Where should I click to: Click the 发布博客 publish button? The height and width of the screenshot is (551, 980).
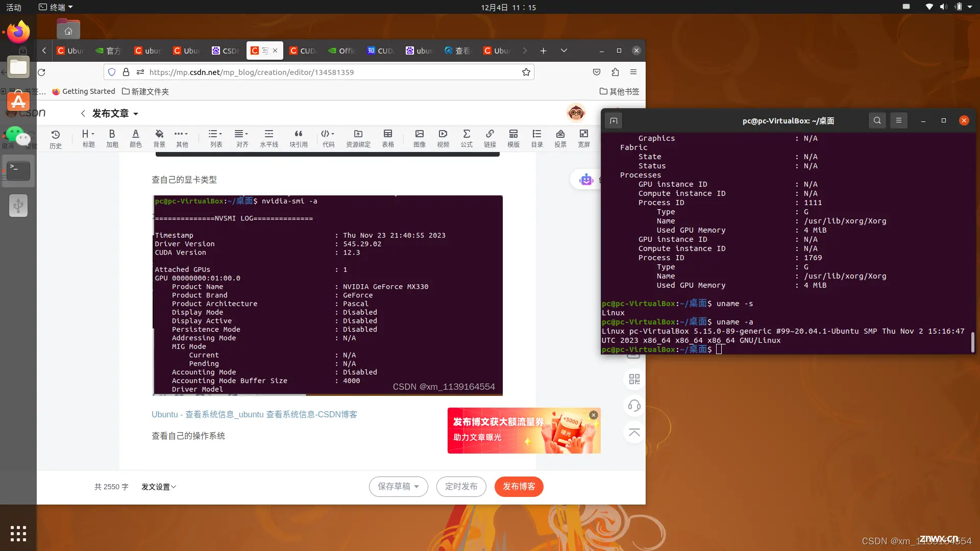(x=519, y=487)
